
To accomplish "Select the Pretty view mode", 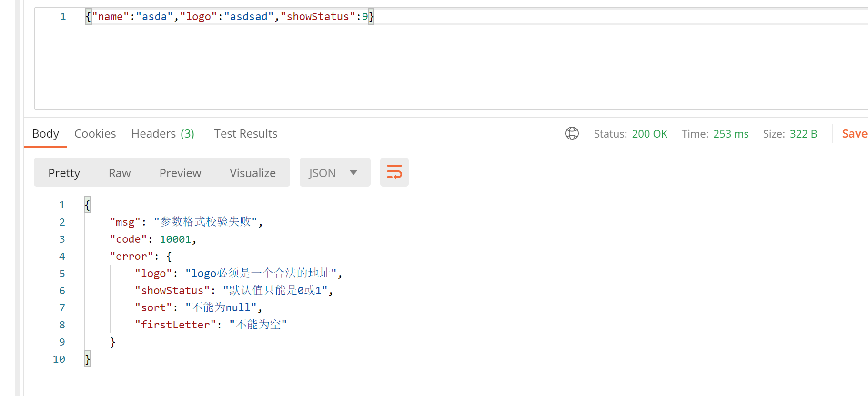I will [x=64, y=173].
